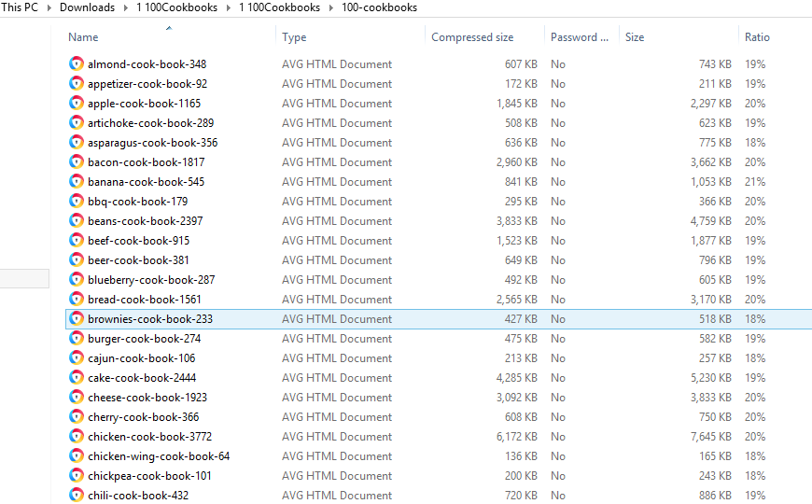Click the bbq-cook-book-179 file icon
Image resolution: width=812 pixels, height=504 pixels.
[x=77, y=201]
